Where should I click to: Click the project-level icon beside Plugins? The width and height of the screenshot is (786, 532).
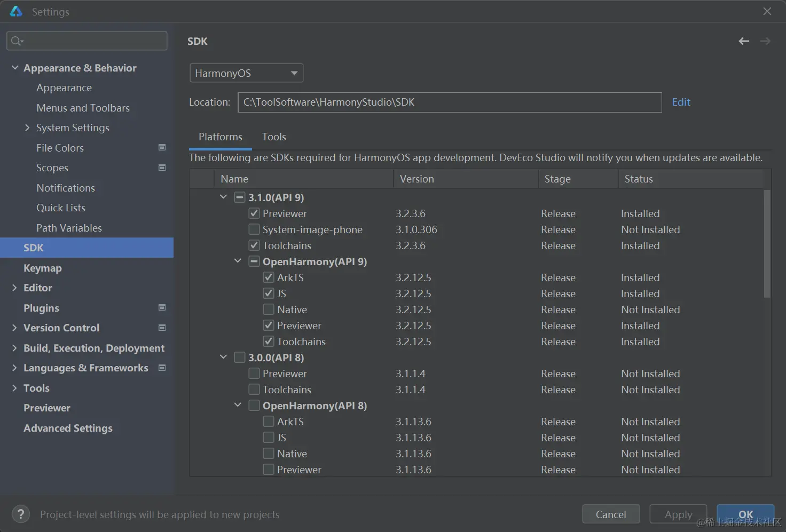(162, 307)
